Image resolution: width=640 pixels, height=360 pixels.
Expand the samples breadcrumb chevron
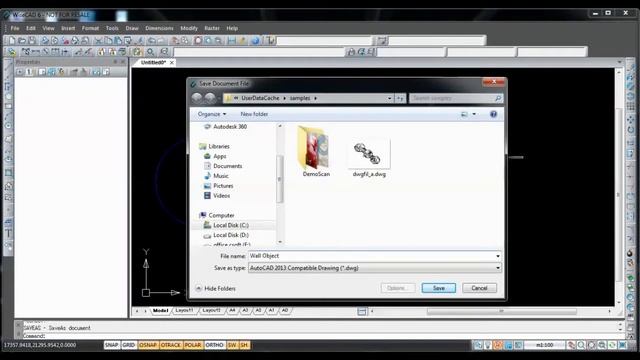(x=316, y=98)
